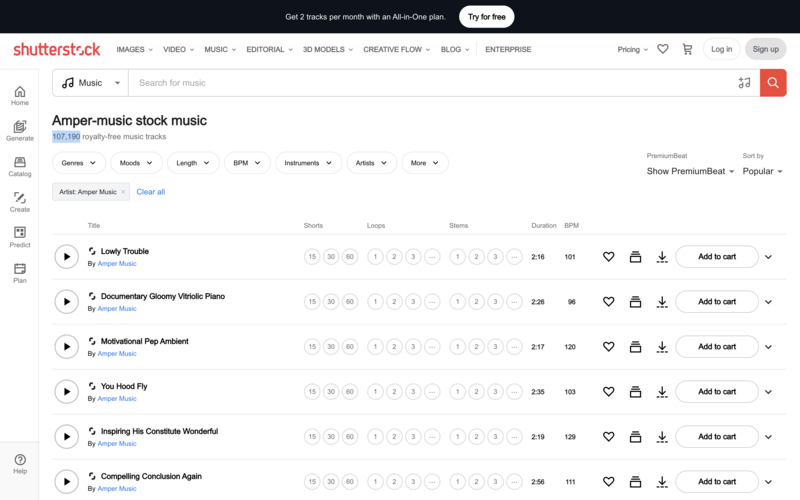Image resolution: width=800 pixels, height=500 pixels.
Task: Download the Motivational Pep Ambient track
Action: click(x=662, y=347)
